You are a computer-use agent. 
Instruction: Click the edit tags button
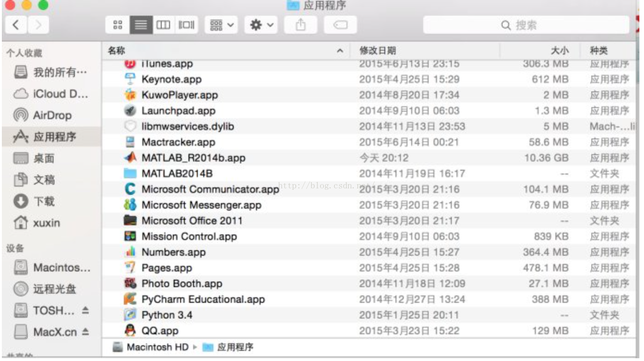point(340,25)
